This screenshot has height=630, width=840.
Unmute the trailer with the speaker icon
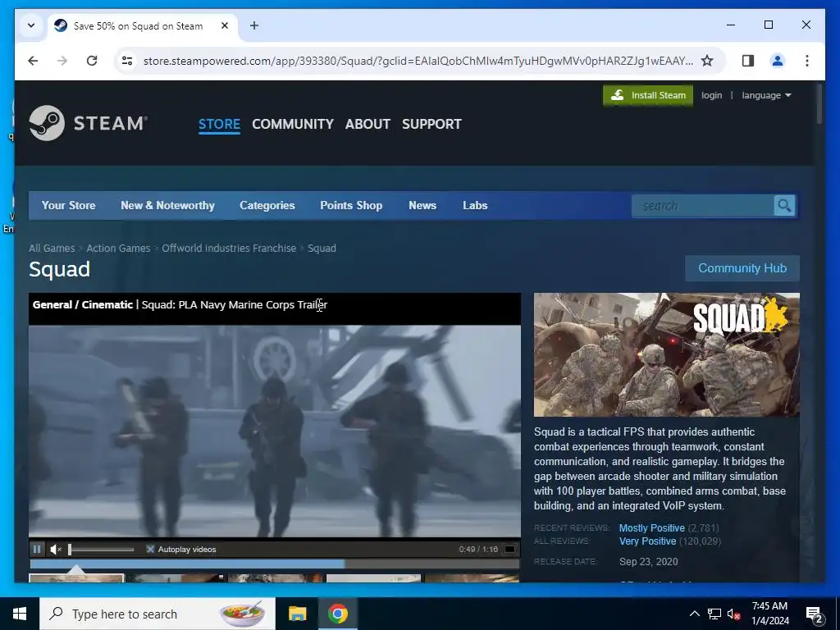click(x=56, y=549)
